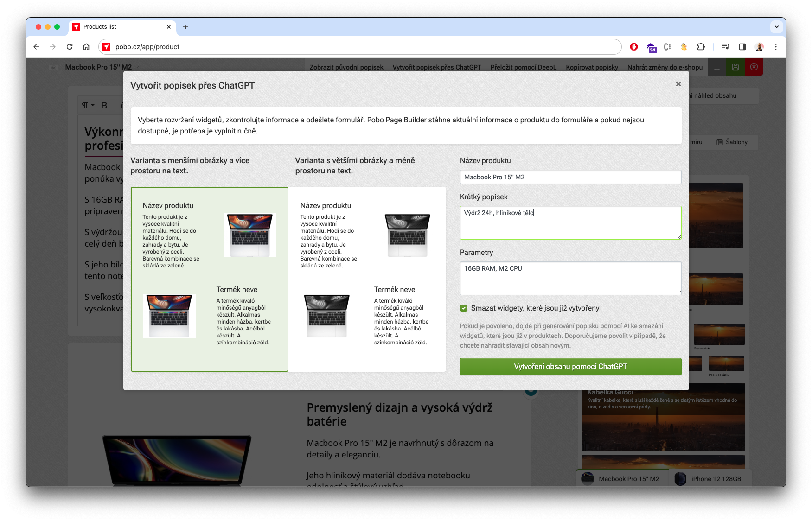Viewport: 812px width, 521px height.
Task: Click 'Vytvoření obsahu pomocí ChatGPT' button
Action: tap(570, 367)
